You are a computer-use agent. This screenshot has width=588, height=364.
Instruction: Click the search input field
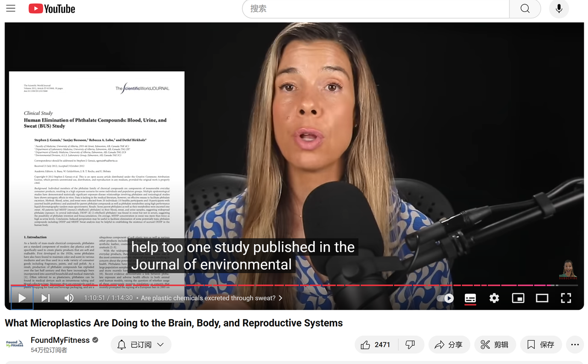(376, 9)
